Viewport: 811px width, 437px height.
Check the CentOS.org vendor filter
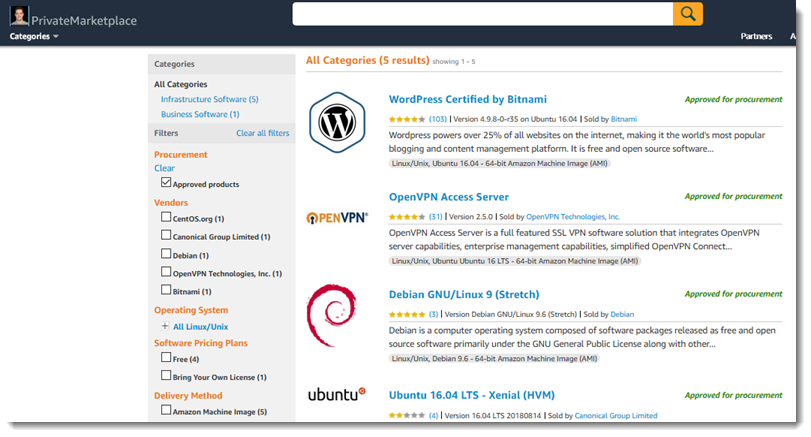166,217
